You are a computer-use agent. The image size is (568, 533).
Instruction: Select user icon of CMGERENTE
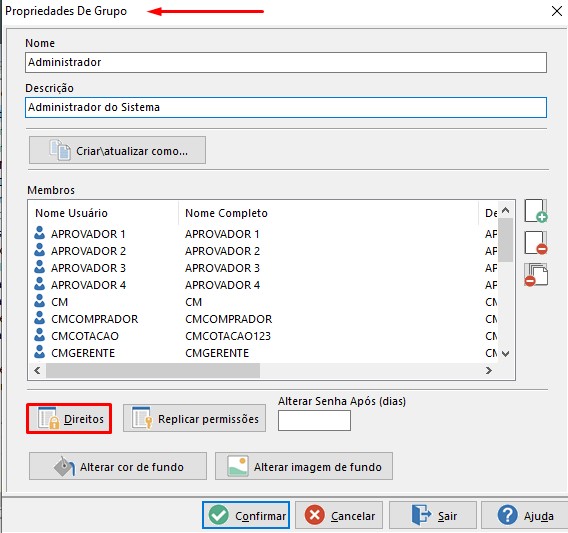tap(39, 352)
